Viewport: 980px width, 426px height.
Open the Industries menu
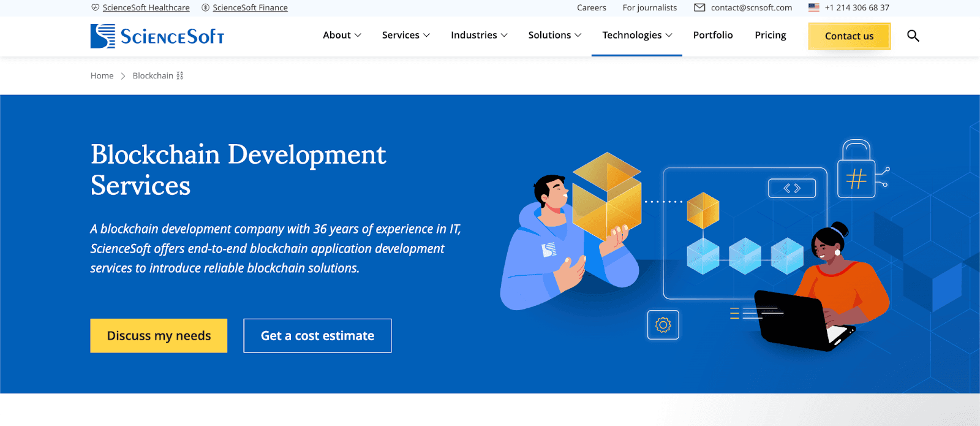[x=479, y=35]
